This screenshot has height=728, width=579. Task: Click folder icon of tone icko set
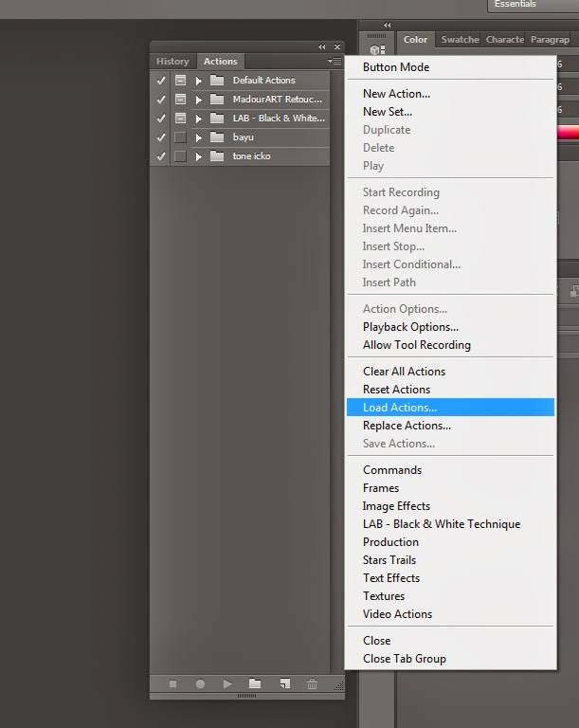pyautogui.click(x=217, y=156)
